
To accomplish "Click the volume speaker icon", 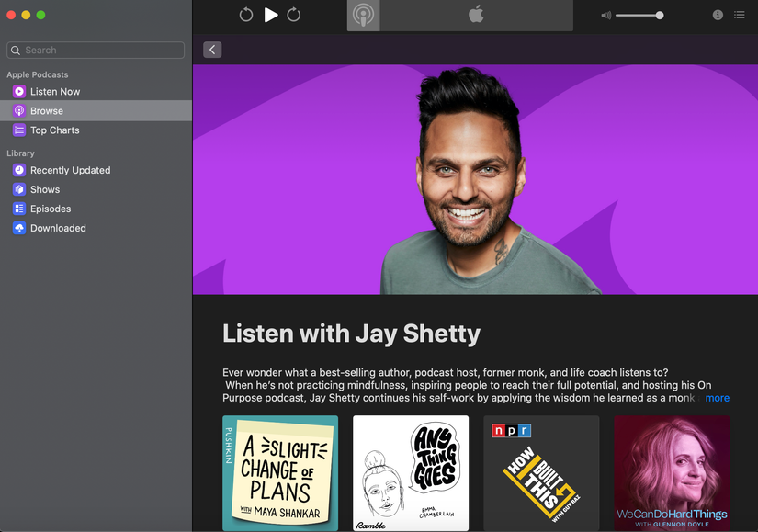I will click(605, 16).
